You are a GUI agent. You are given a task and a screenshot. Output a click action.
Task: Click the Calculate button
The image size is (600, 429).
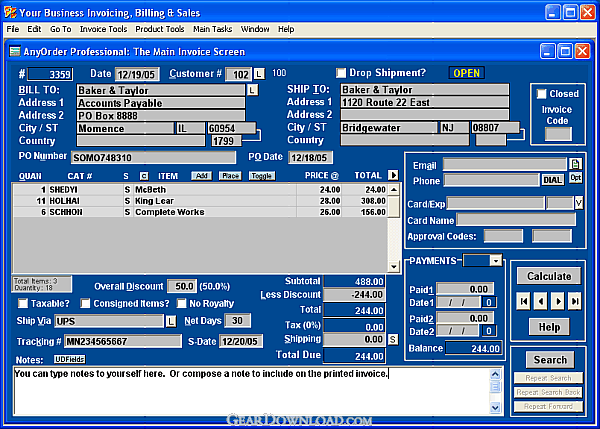point(549,276)
